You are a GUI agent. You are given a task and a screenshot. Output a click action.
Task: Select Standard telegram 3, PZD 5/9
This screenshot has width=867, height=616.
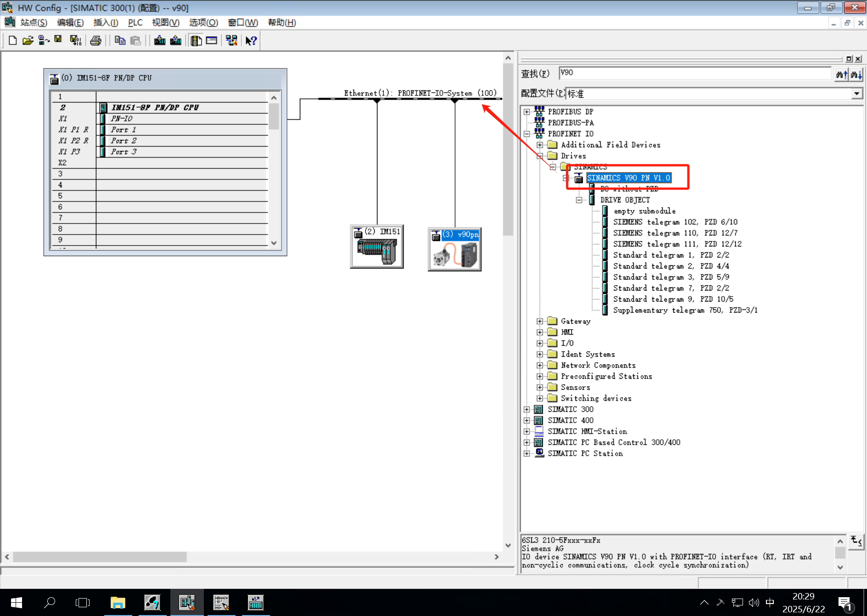click(x=671, y=277)
